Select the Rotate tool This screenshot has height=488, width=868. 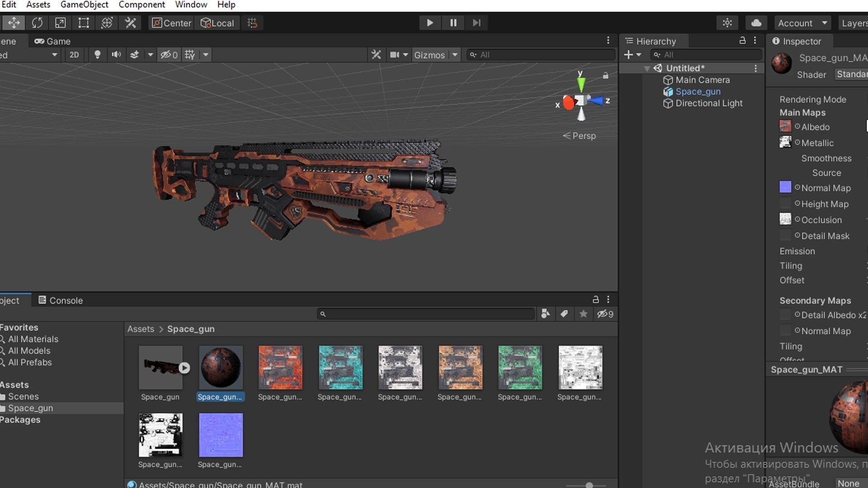click(37, 23)
